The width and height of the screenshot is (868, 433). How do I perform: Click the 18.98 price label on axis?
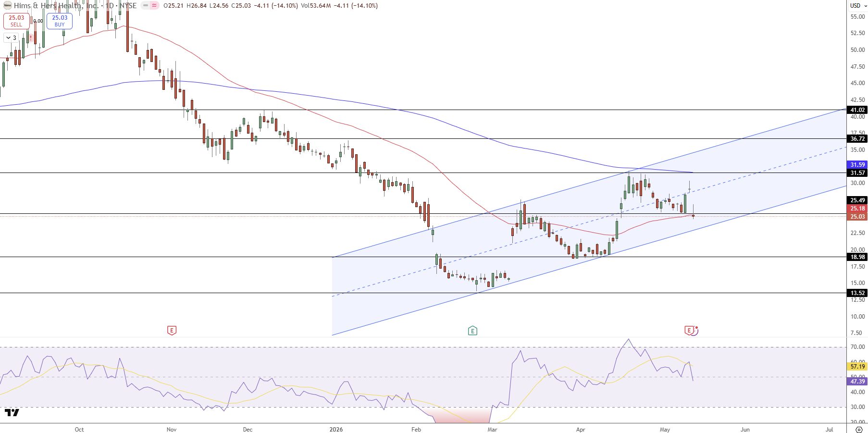pyautogui.click(x=857, y=257)
